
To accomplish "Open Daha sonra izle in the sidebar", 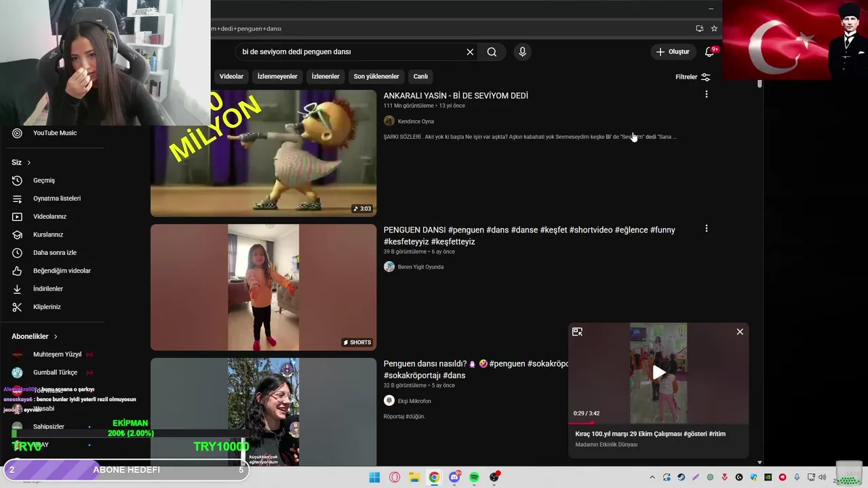I will coord(55,253).
